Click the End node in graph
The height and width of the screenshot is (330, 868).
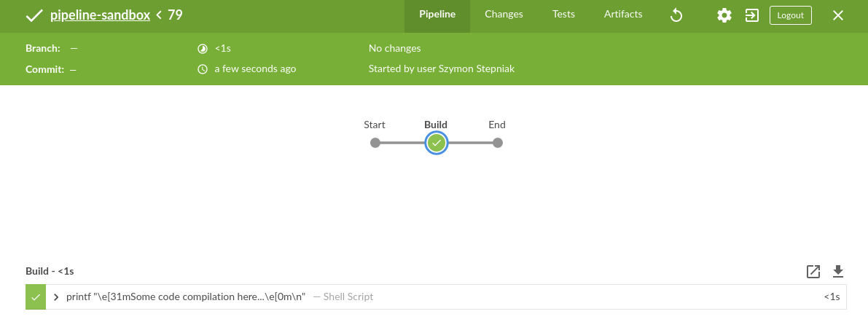(x=498, y=143)
